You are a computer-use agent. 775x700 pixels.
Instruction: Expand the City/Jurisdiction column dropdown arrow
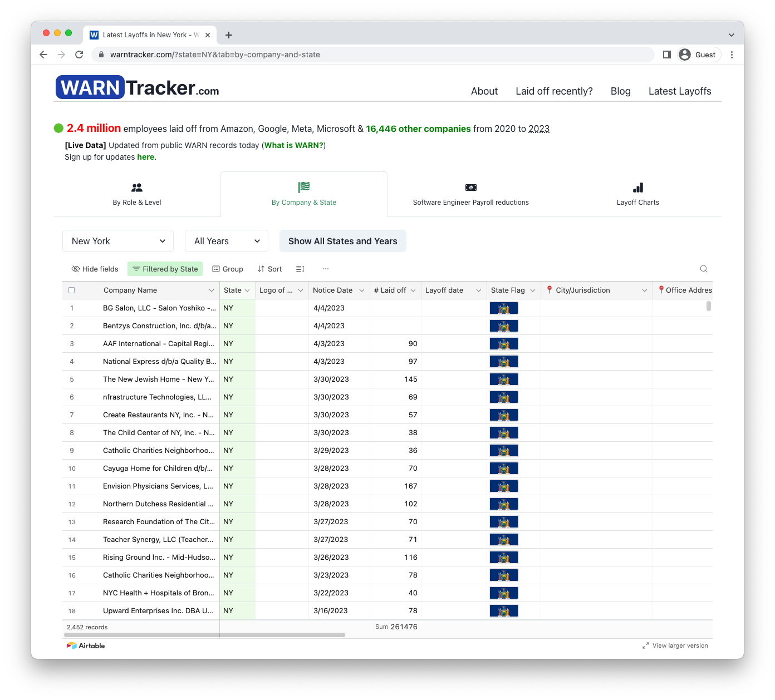645,290
